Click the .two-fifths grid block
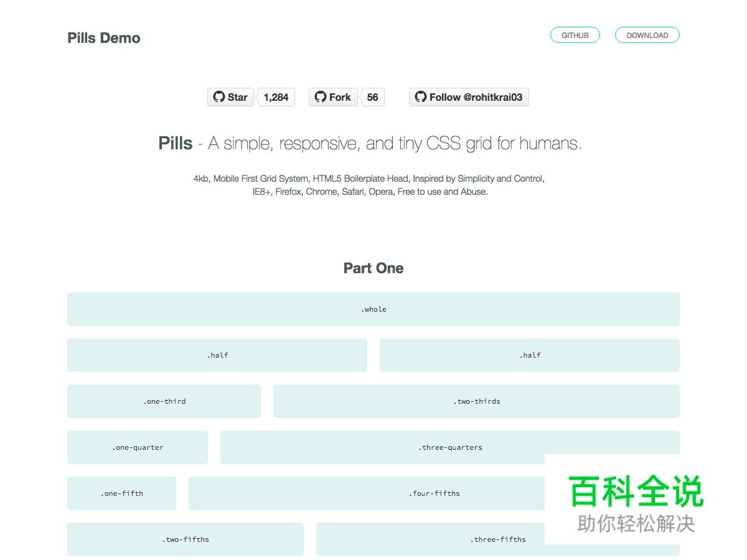This screenshot has width=747, height=560. point(186,539)
